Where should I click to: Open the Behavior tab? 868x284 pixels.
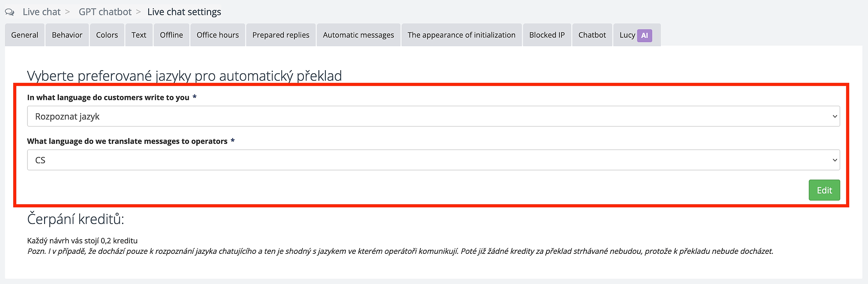pos(67,35)
